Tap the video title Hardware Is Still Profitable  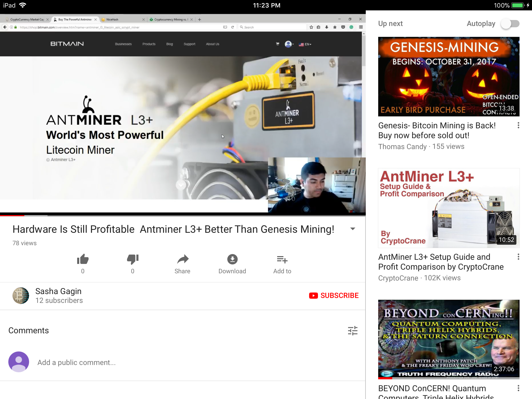point(173,229)
